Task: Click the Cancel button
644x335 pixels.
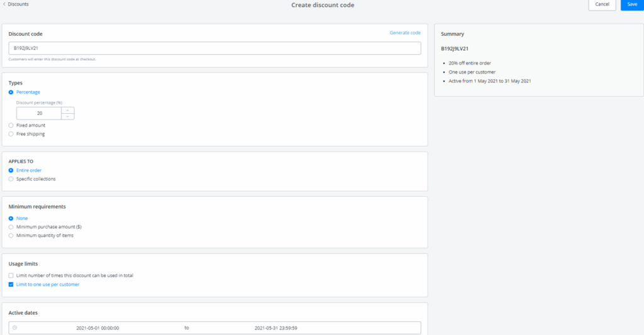Action: [x=602, y=4]
